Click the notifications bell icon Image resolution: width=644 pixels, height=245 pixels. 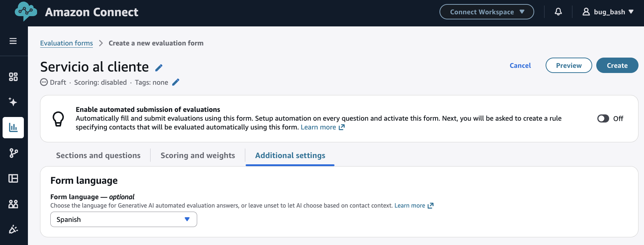click(x=558, y=12)
